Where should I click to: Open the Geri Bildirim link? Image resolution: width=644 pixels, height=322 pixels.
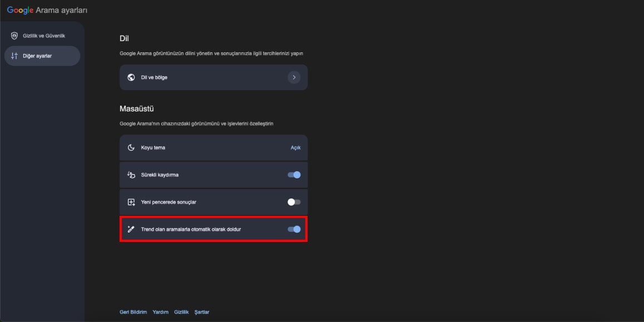click(133, 312)
